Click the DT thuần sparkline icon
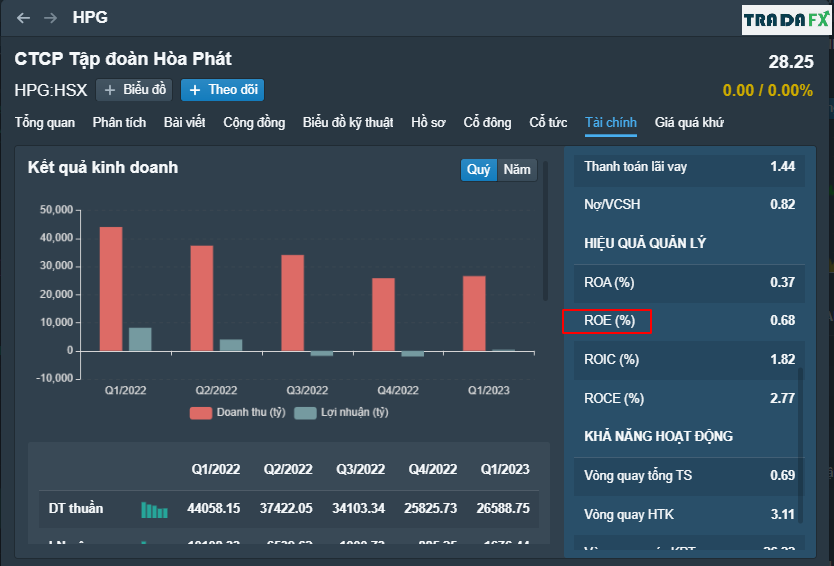Screen dimensions: 834x566 pyautogui.click(x=155, y=510)
